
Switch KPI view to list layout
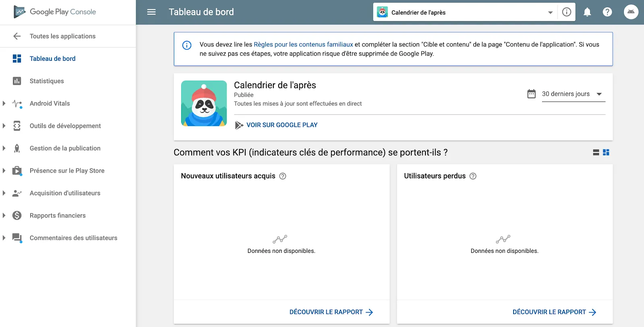596,153
